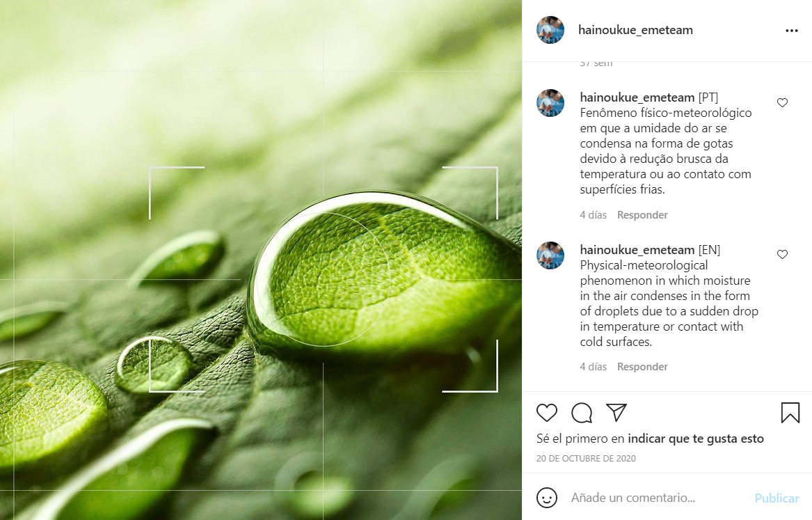This screenshot has height=520, width=812.
Task: Open the three-dot more options menu
Action: click(791, 31)
